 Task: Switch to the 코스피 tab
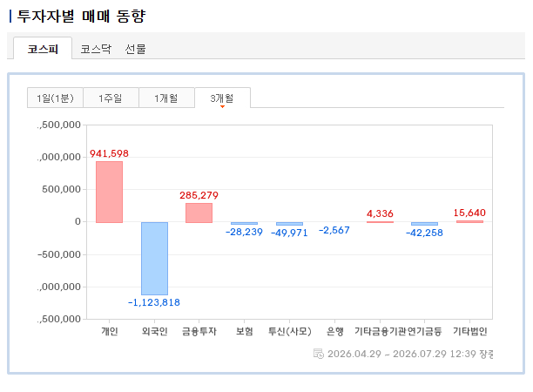[x=43, y=49]
